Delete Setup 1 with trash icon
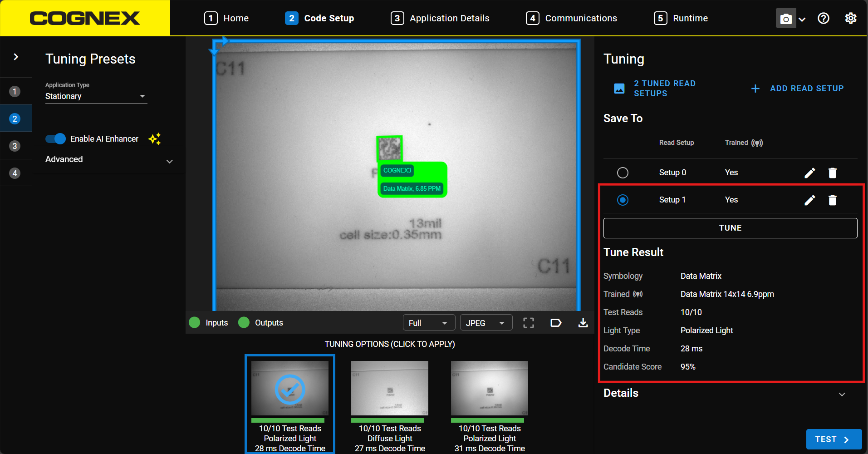Image resolution: width=868 pixels, height=454 pixels. (832, 200)
